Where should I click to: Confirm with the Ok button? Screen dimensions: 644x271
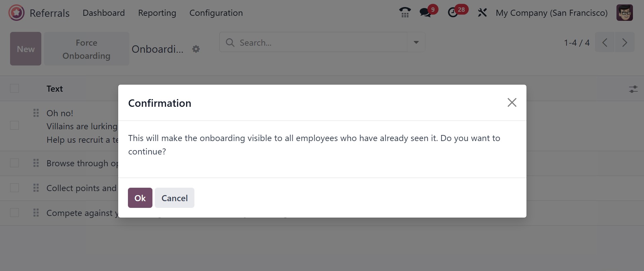coord(140,198)
